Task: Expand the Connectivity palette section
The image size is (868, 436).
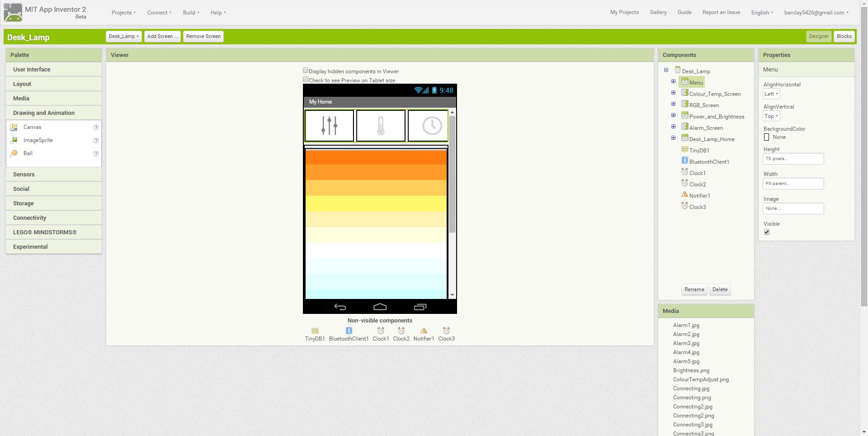Action: coord(54,218)
